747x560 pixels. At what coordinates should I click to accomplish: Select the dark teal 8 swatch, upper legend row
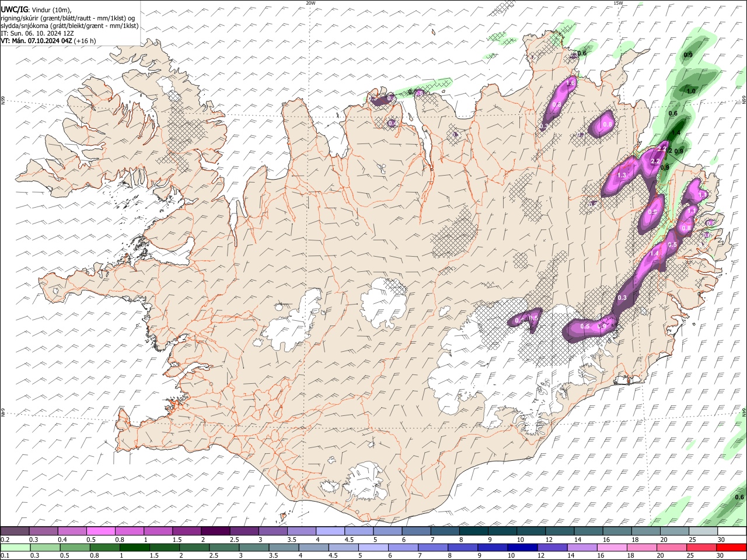[473, 531]
